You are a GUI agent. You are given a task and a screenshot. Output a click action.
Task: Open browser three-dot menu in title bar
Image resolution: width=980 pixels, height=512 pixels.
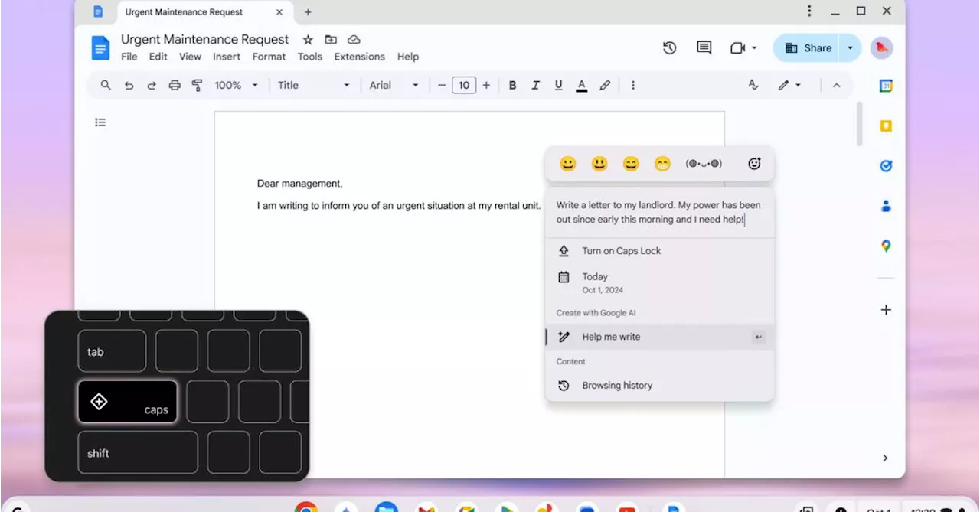click(809, 11)
